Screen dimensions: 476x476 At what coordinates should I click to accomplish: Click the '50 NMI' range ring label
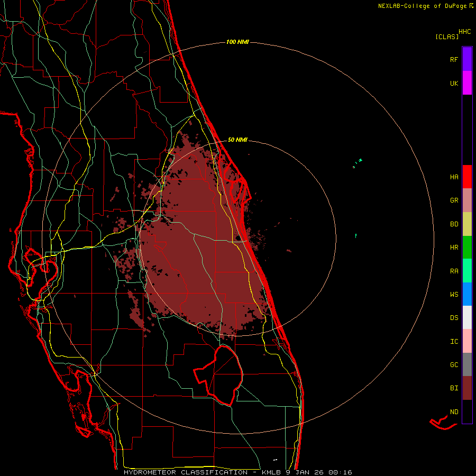click(237, 140)
